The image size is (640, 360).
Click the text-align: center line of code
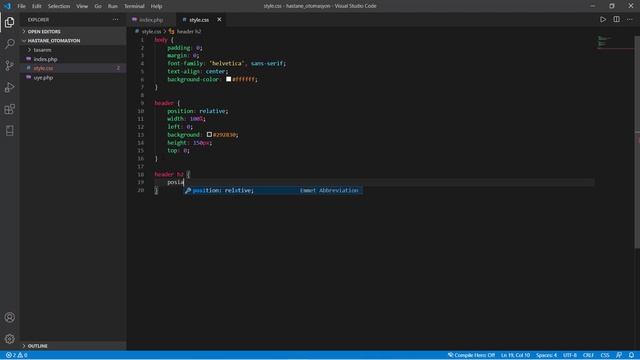click(x=197, y=71)
